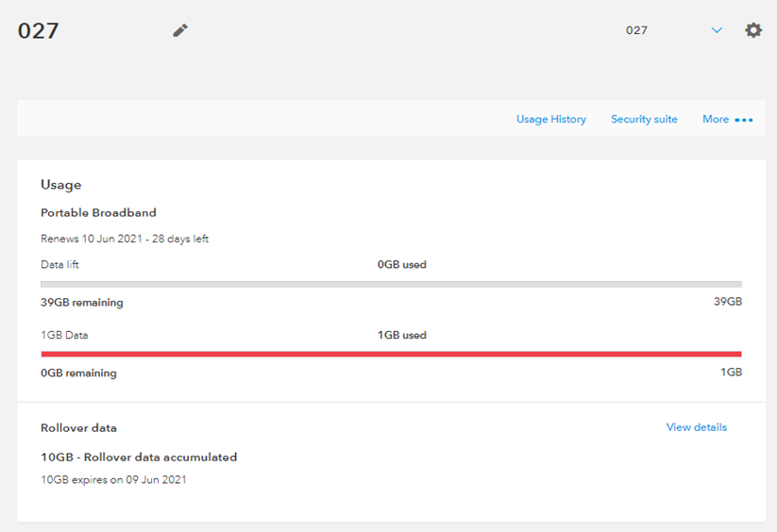Click the 027 label in the account selector

[636, 30]
